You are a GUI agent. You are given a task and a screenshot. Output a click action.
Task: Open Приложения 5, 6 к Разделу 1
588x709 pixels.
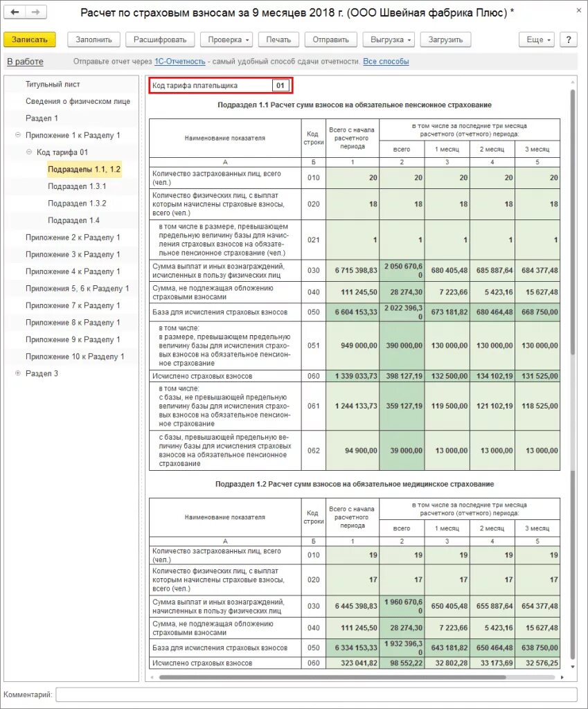77,288
